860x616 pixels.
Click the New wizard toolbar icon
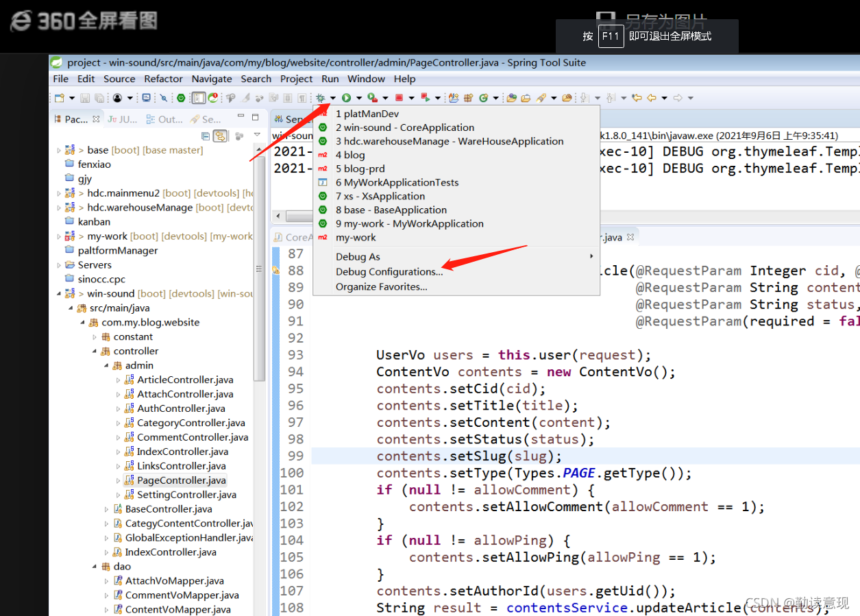click(x=60, y=98)
